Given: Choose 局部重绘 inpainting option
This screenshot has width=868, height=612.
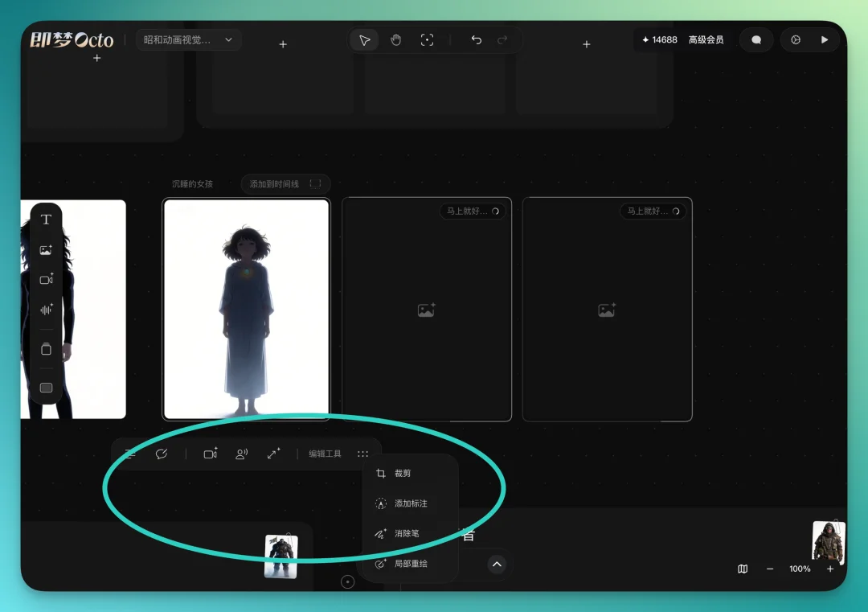Looking at the screenshot, I should (406, 563).
